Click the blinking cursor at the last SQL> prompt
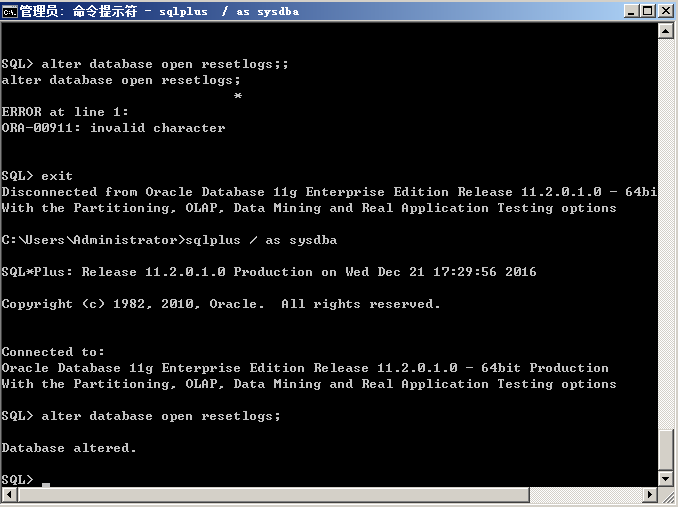This screenshot has width=678, height=507. point(46,485)
